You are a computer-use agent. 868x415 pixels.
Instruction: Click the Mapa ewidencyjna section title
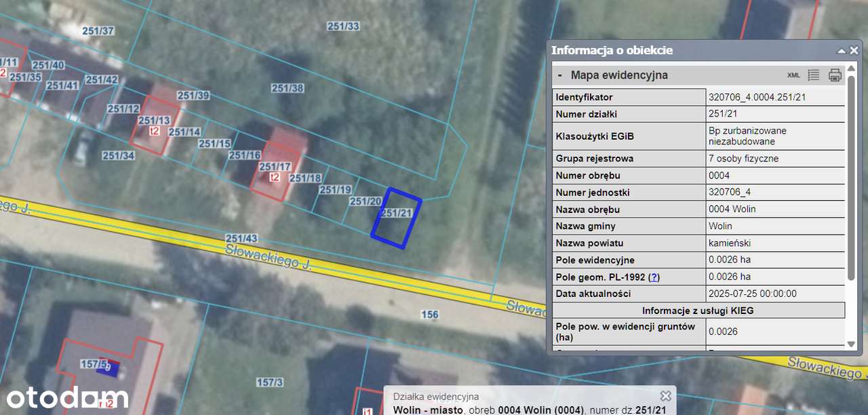coord(619,75)
